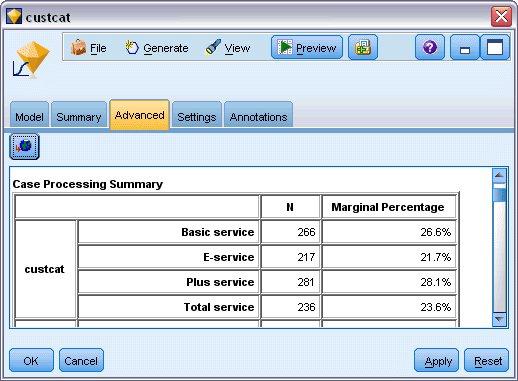Viewport: 518px width, 381px height.
Task: Open the Settings tab
Action: tap(197, 115)
